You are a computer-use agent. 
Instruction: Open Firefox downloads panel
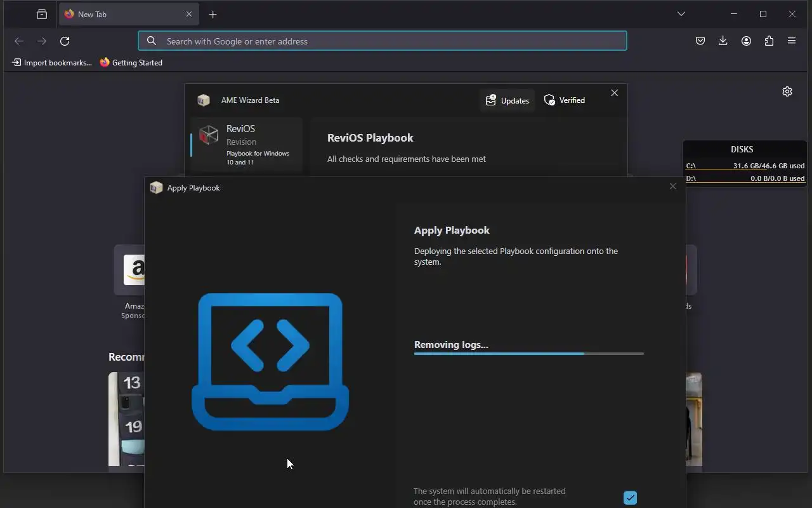tap(723, 41)
